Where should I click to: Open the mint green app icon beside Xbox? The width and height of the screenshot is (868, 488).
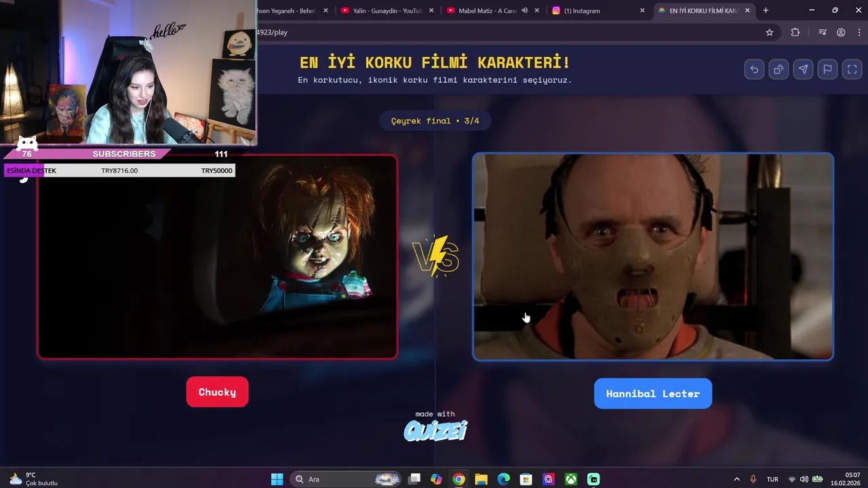[593, 479]
